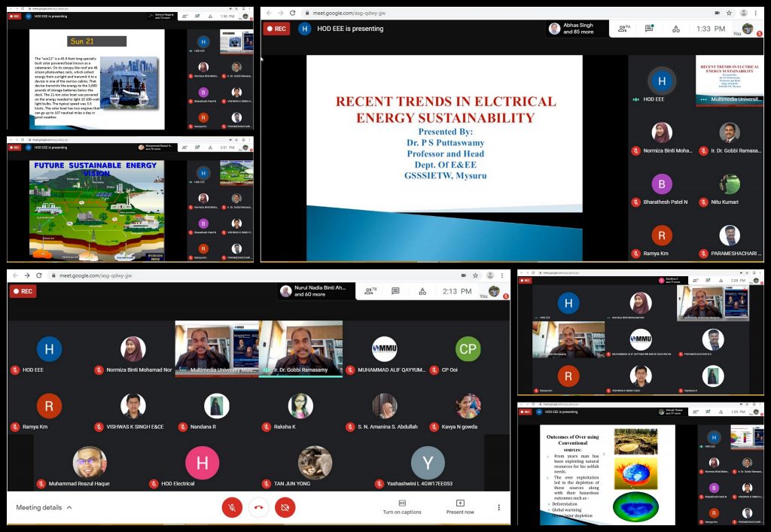Expand the Meeting details panel
The image size is (771, 532).
pyautogui.click(x=44, y=508)
